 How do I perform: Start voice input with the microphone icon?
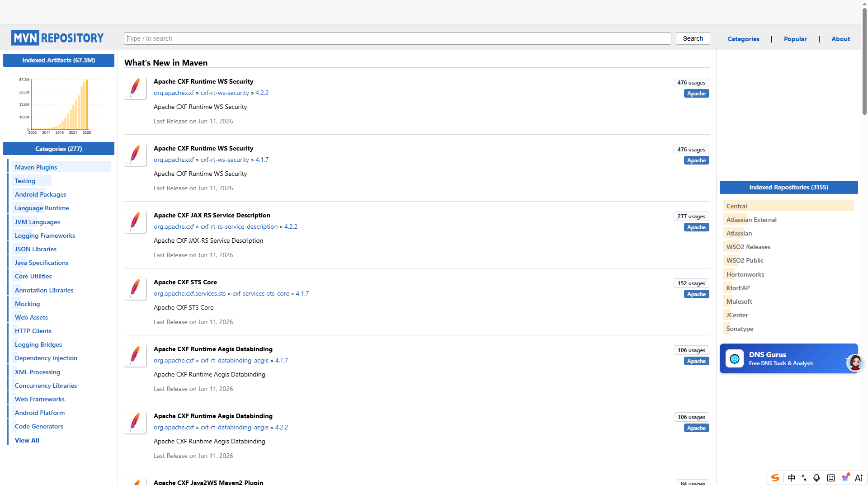click(816, 478)
